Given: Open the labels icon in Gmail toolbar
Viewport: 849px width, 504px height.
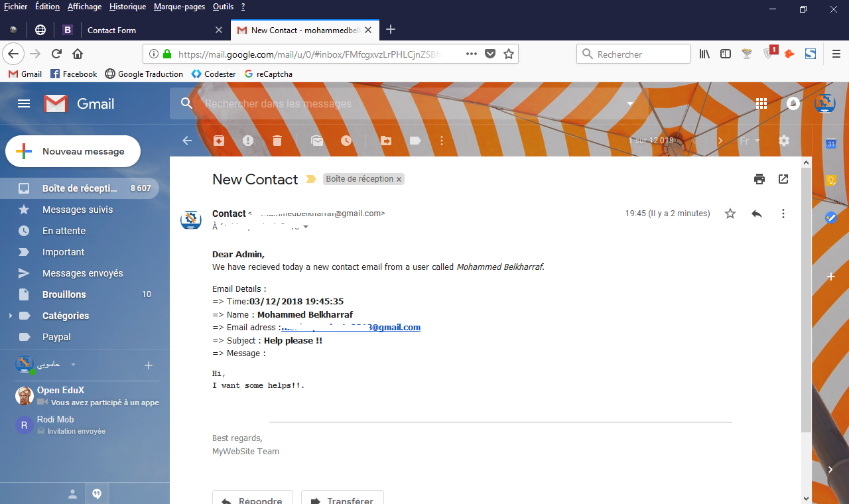Looking at the screenshot, I should click(x=415, y=141).
